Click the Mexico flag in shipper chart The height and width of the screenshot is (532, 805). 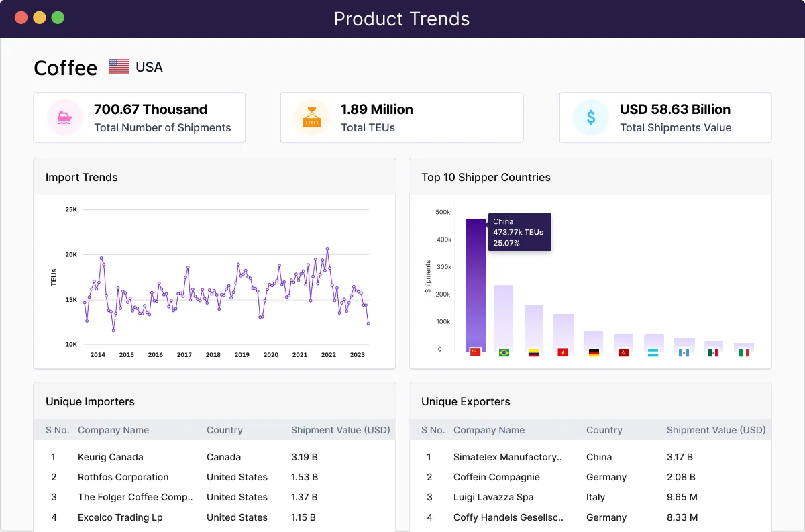[713, 351]
